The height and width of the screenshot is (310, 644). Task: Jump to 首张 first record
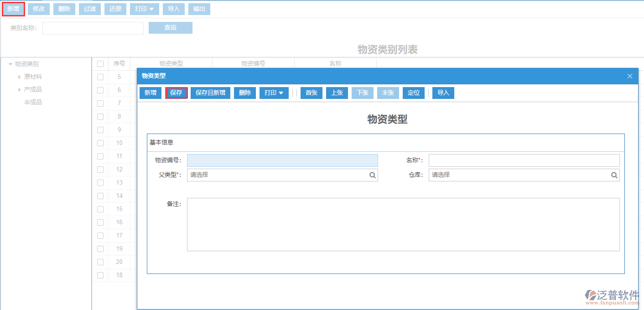pos(312,93)
